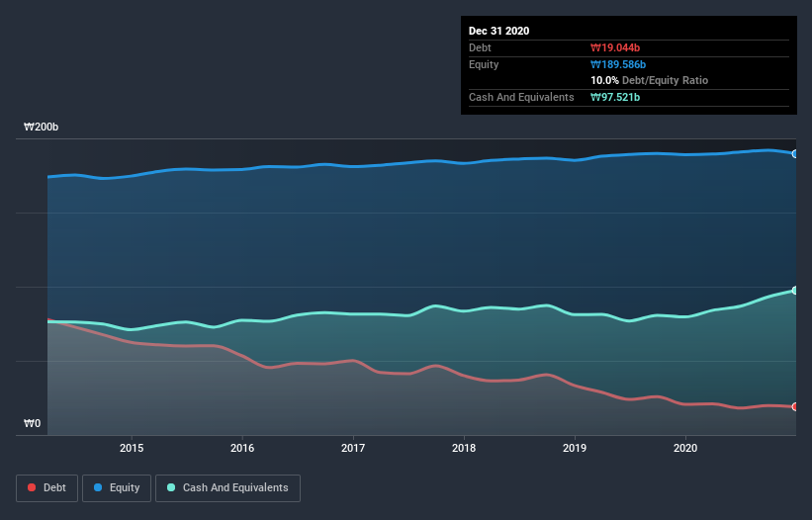The height and width of the screenshot is (520, 812).
Task: Select the 2020 x-axis label
Action: (x=686, y=448)
